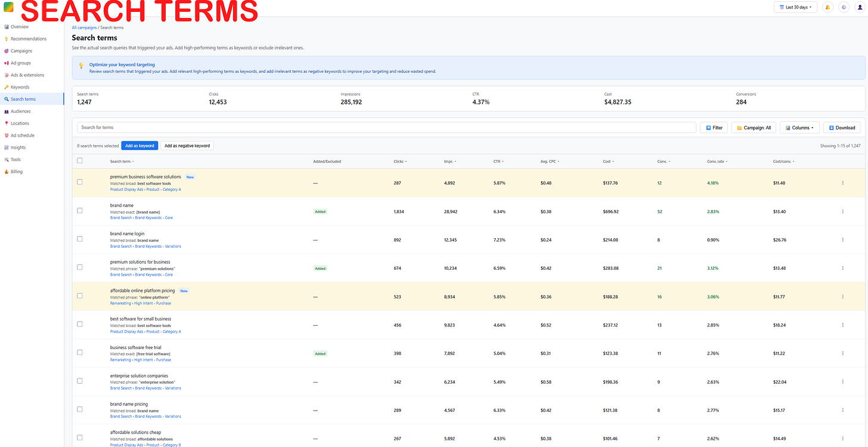This screenshot has width=868, height=447.
Task: Sort by Cost column header
Action: [x=607, y=161]
